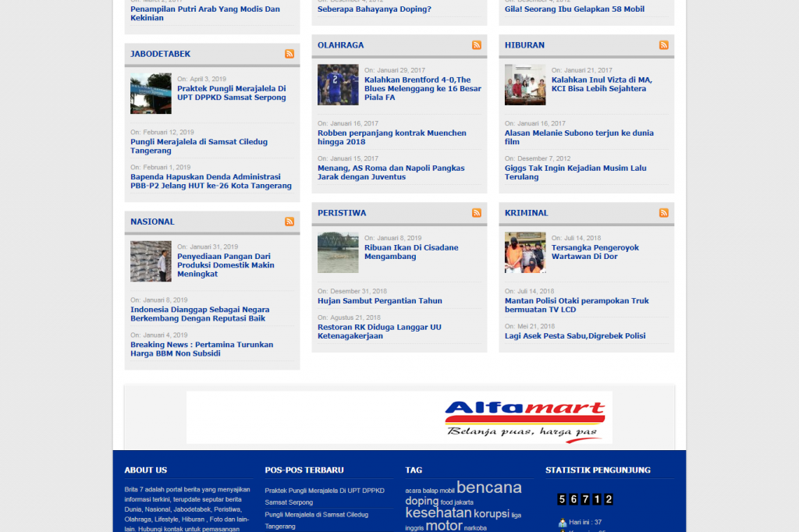799x532 pixels.
Task: Open 'Tersangka Pengeroyok Wartawan Di Dor' headline
Action: (x=595, y=252)
